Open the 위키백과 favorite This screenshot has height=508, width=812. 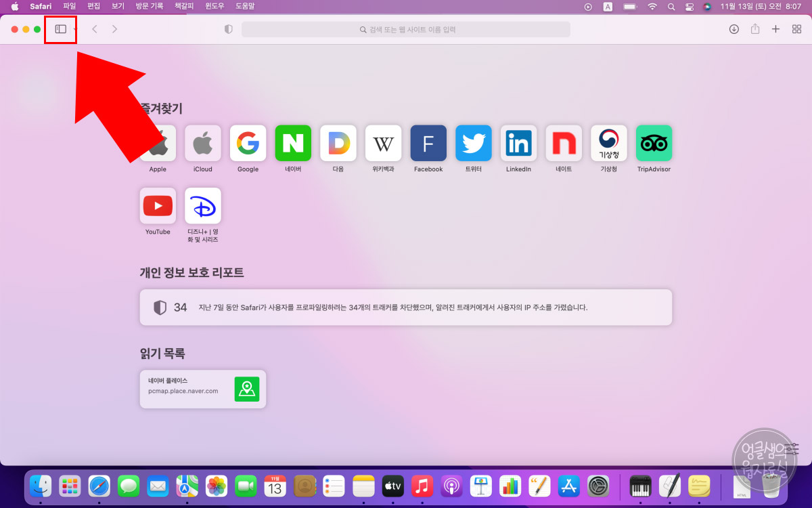pos(383,143)
